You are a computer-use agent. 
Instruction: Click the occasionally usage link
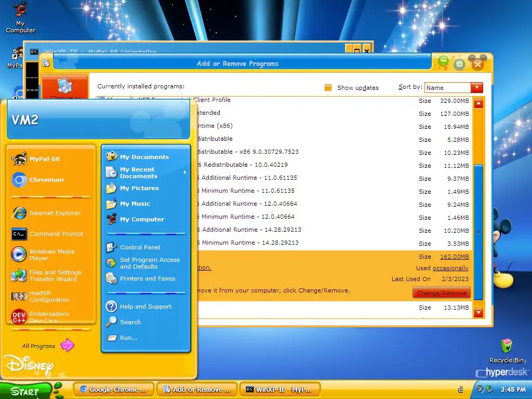tap(450, 268)
